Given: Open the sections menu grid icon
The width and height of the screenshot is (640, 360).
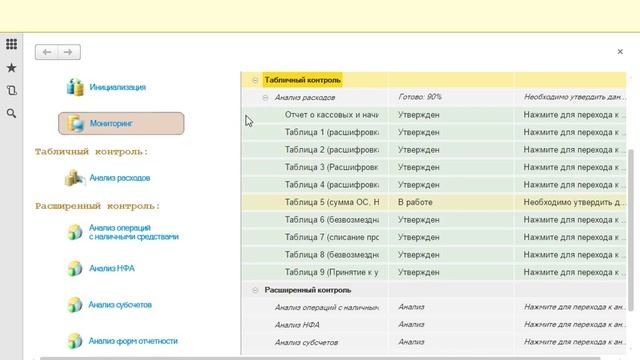Looking at the screenshot, I should click(11, 44).
